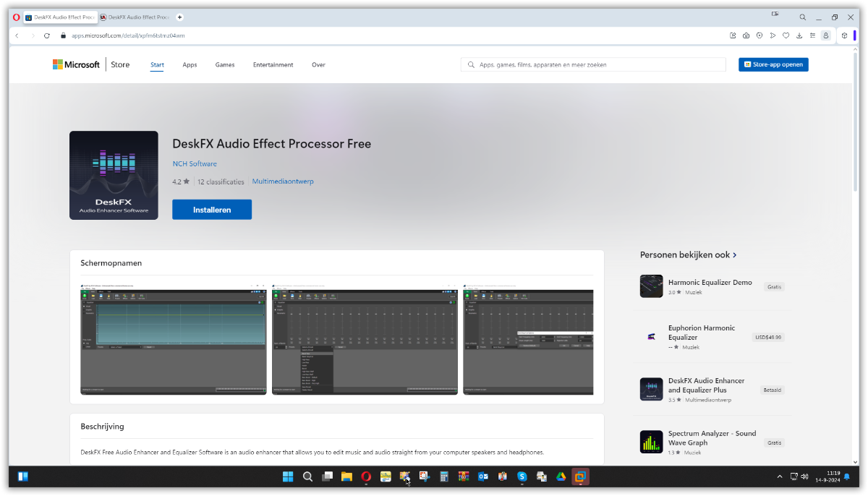Viewport: 868px width, 496px height.
Task: Open the profile account icon in toolbar
Action: [825, 35]
